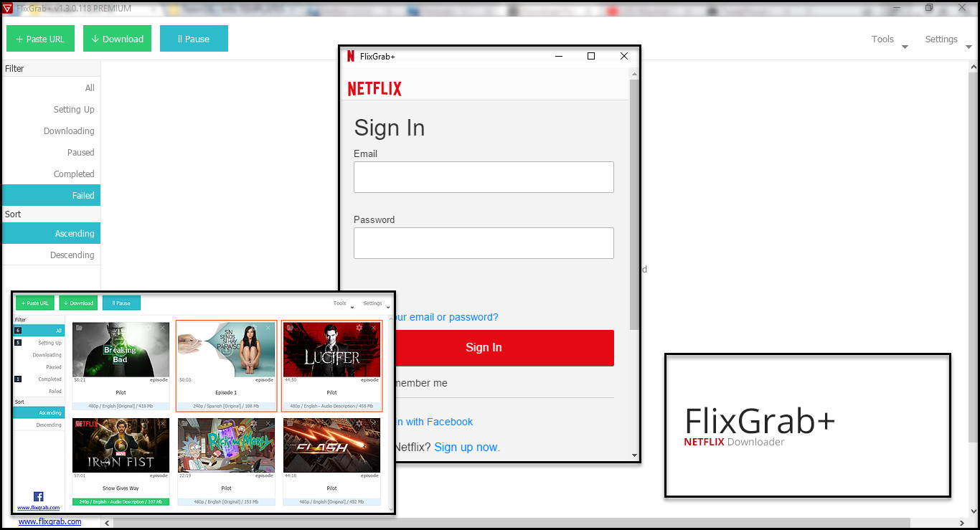This screenshot has width=980, height=530.
Task: Remove the Iron Fist card with its X
Action: coord(163,424)
